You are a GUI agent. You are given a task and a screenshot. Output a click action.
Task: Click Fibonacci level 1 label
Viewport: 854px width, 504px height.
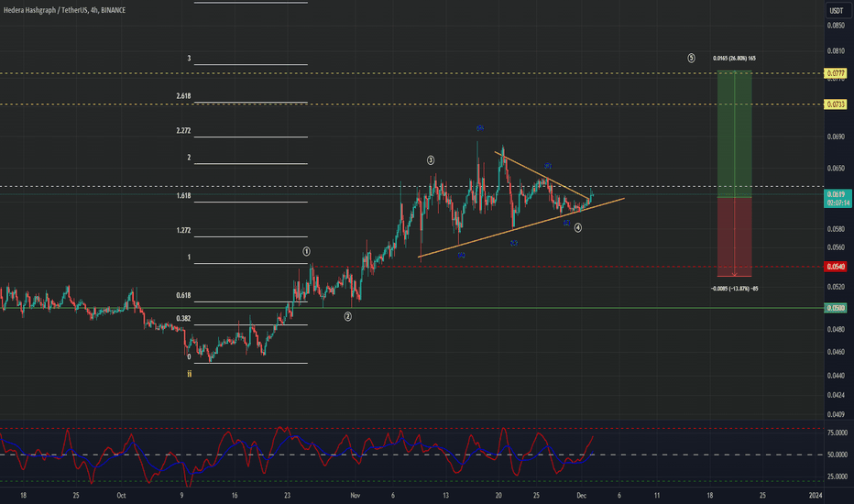click(189, 257)
